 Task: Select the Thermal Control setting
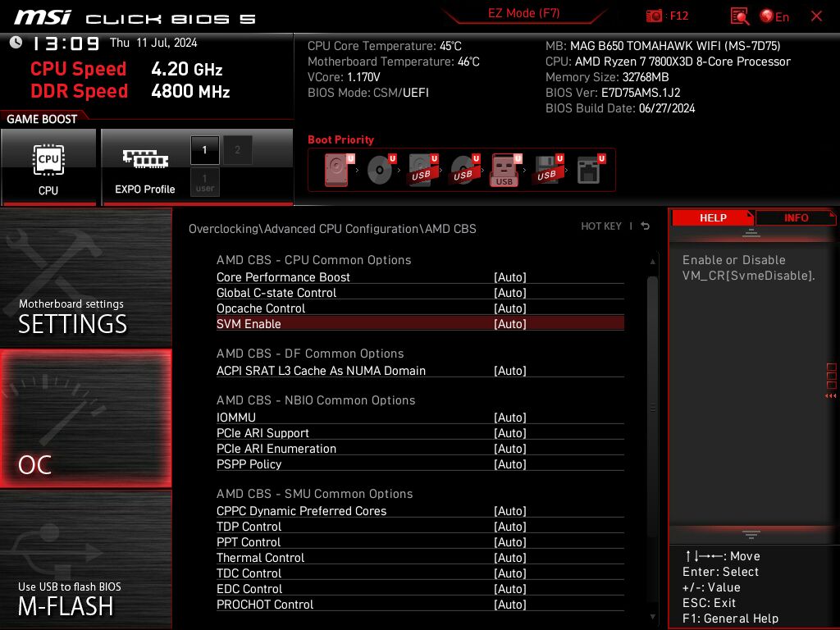pyautogui.click(x=420, y=558)
